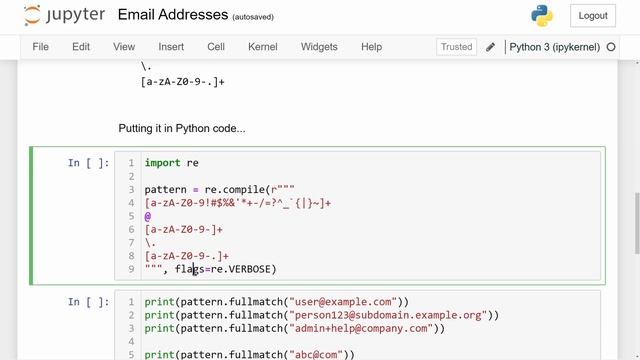
Task: Click the admin+help@company.com print line
Action: coord(295,328)
